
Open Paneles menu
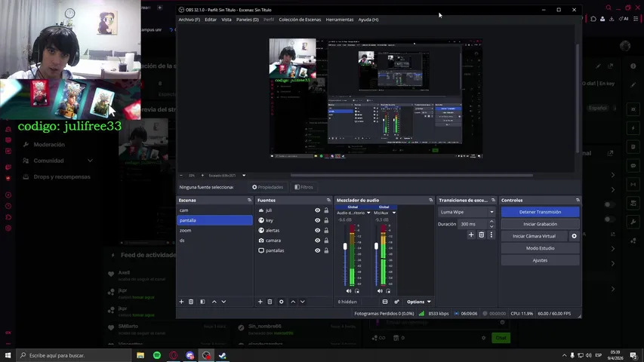pyautogui.click(x=247, y=20)
